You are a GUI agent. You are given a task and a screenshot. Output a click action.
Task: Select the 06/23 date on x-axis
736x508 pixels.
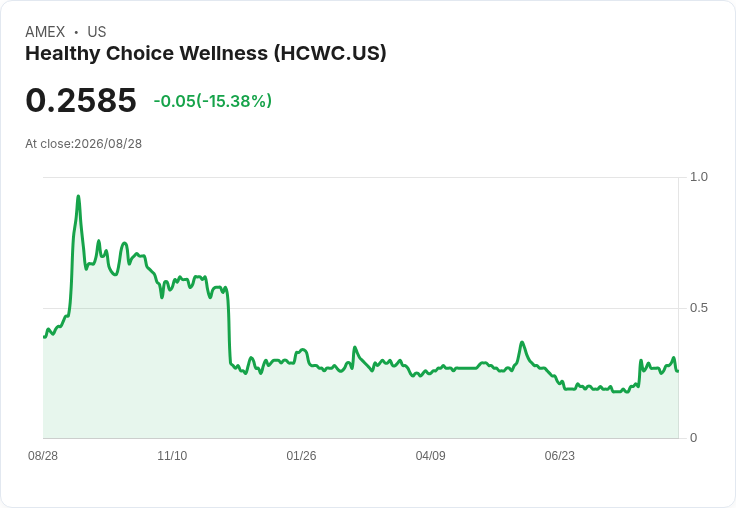560,456
